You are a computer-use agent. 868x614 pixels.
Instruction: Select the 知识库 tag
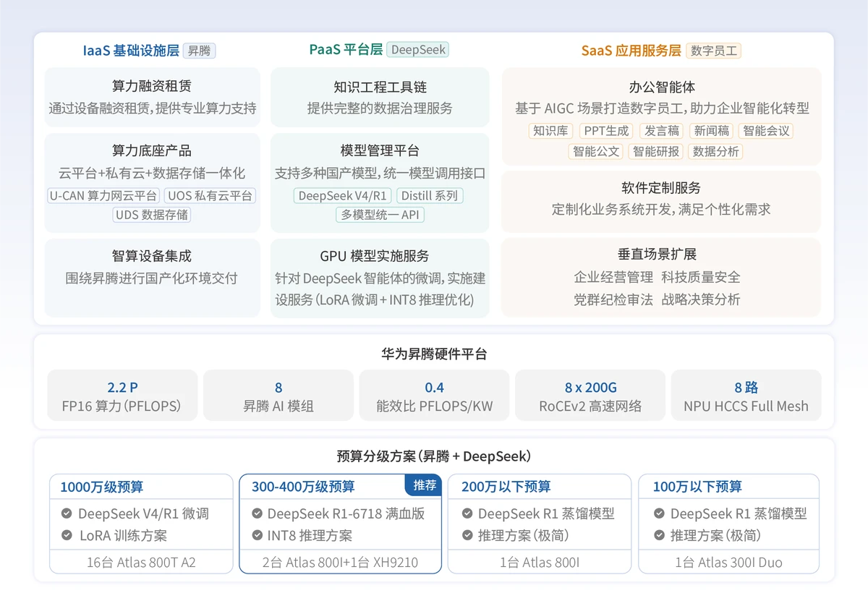(x=550, y=131)
